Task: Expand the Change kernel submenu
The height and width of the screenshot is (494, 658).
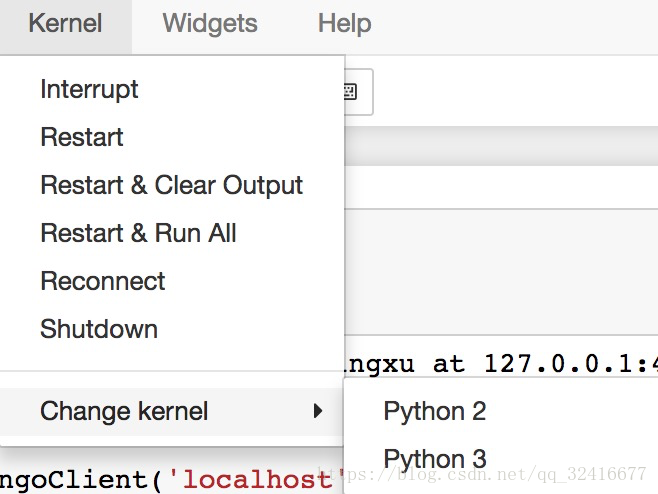Action: pos(172,411)
